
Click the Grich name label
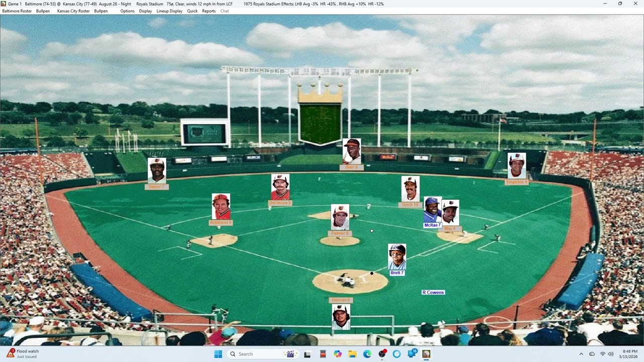[x=410, y=205]
